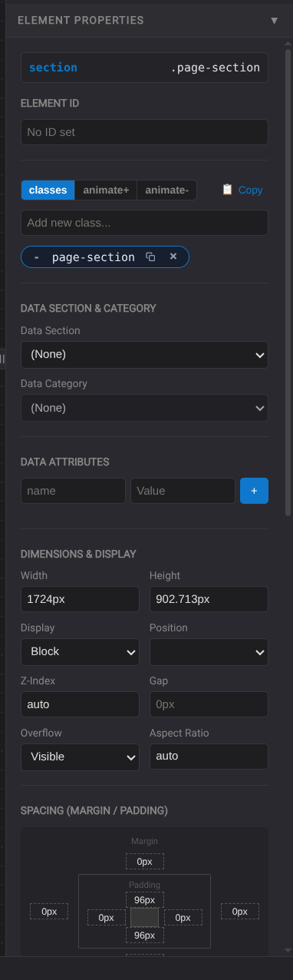The height and width of the screenshot is (980, 293).
Task: Open the Display dropdown set to Block
Action: pos(80,651)
